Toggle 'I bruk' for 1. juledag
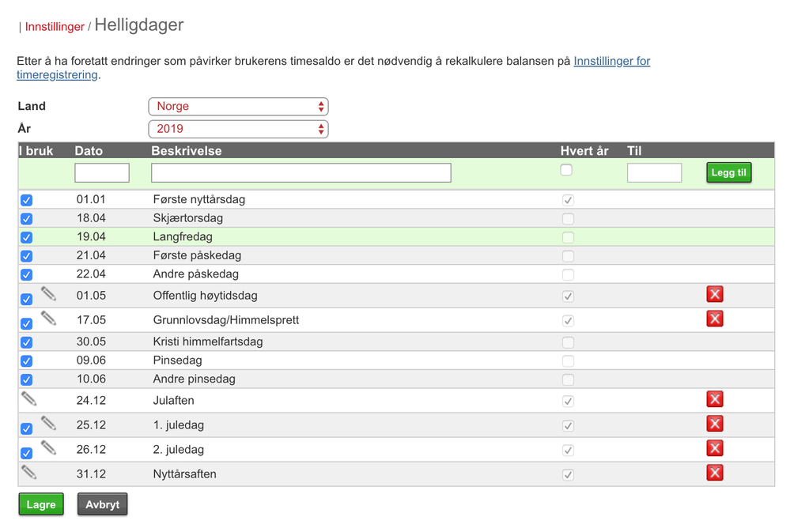 tap(27, 428)
